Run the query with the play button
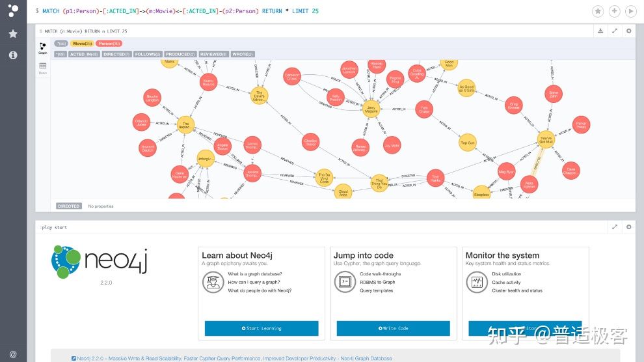The height and width of the screenshot is (362, 644). [631, 11]
